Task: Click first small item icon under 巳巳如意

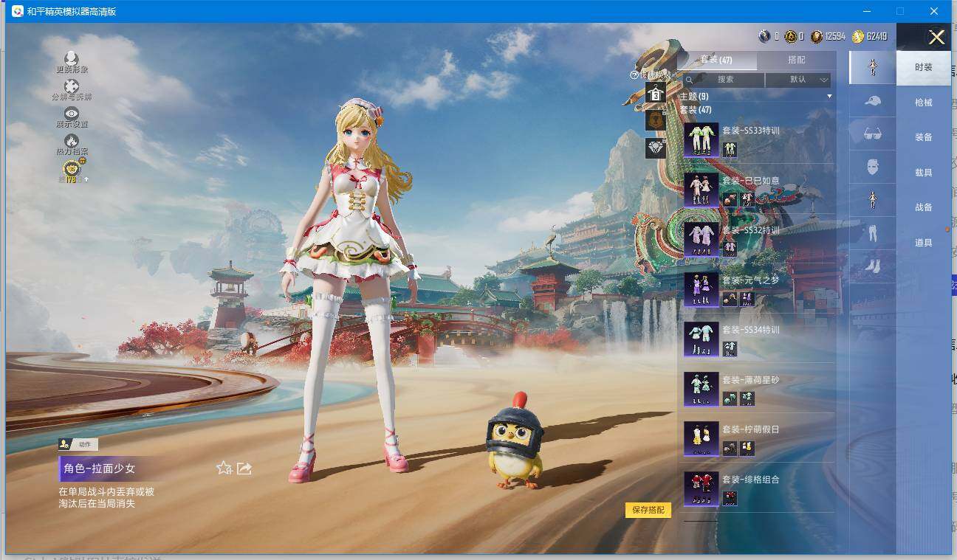Action: (730, 199)
